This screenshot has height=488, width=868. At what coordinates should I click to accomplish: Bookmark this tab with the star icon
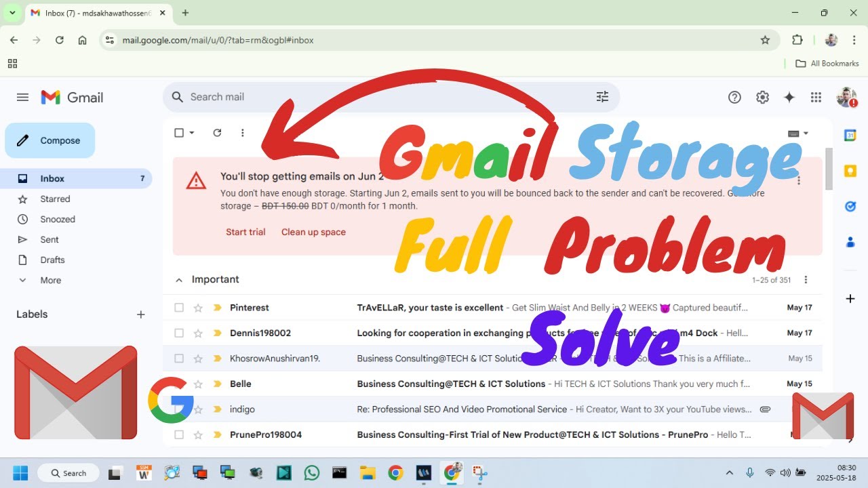[765, 40]
